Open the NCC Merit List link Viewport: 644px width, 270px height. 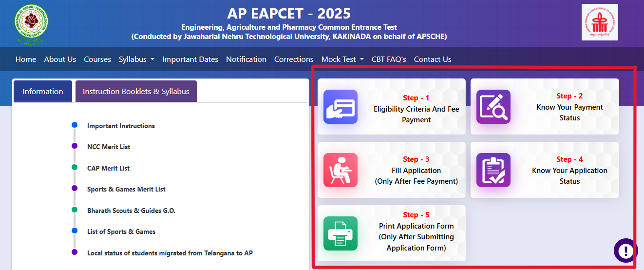point(109,147)
